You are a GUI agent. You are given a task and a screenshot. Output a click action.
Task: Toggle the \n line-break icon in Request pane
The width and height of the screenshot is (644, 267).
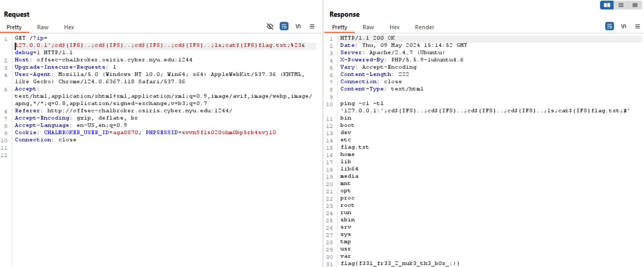pos(298,27)
